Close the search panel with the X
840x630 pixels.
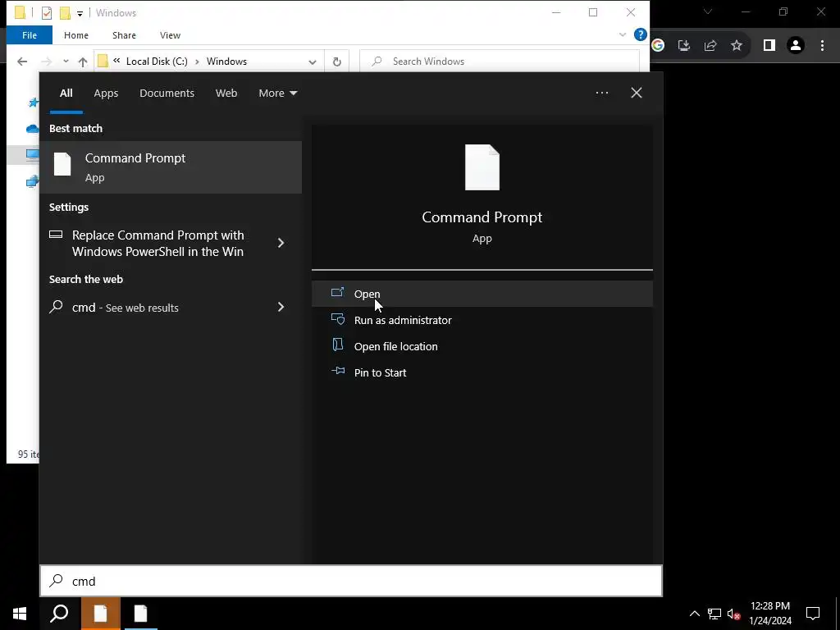(x=636, y=93)
